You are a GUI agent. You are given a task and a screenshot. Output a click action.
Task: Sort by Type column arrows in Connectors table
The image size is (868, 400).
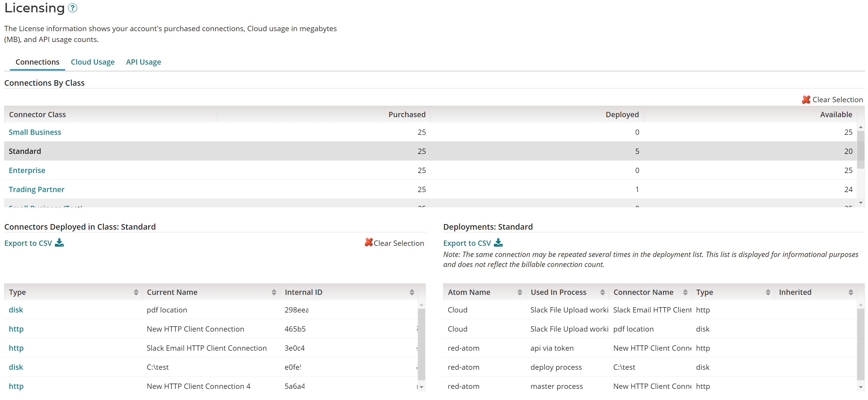tap(136, 293)
